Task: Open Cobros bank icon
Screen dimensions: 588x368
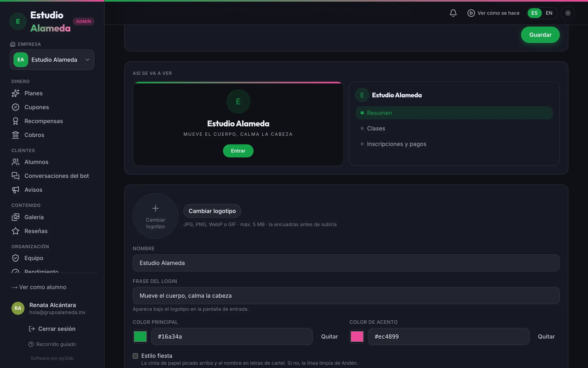Action: pos(15,135)
